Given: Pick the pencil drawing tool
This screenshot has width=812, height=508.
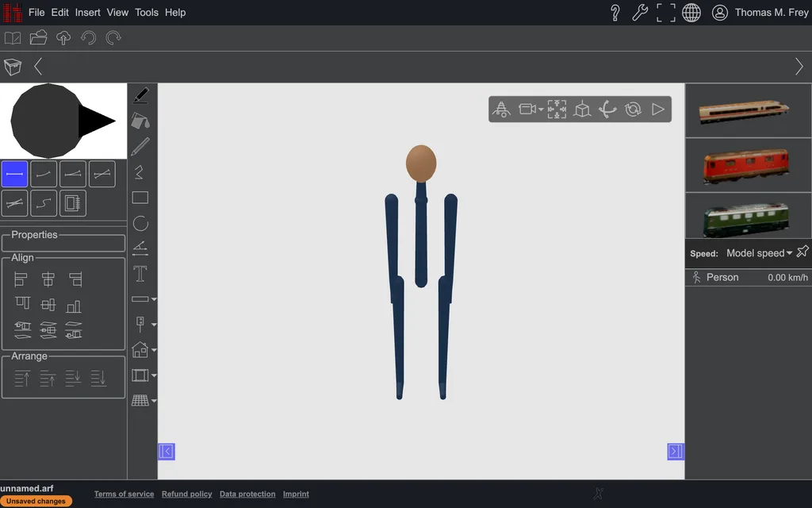Looking at the screenshot, I should coord(140,147).
